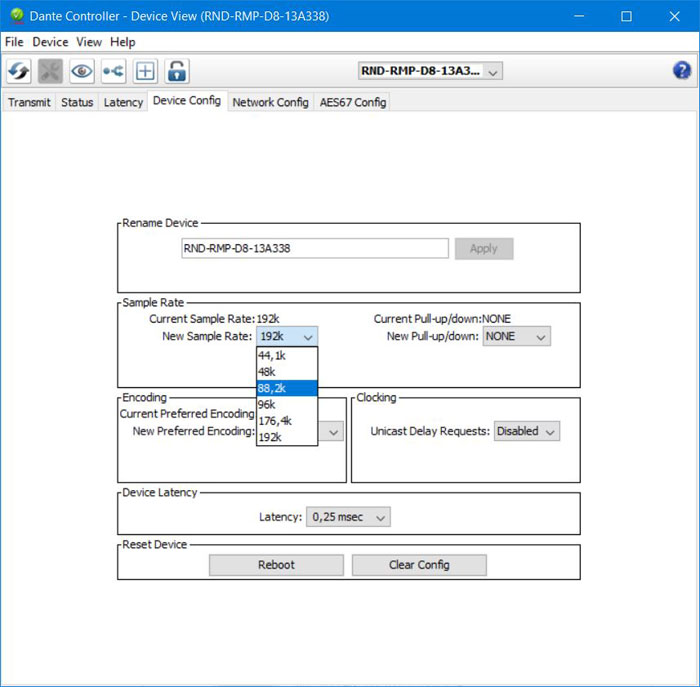The image size is (700, 687).
Task: Open the Unicast Delay Requests dropdown
Action: [x=526, y=431]
